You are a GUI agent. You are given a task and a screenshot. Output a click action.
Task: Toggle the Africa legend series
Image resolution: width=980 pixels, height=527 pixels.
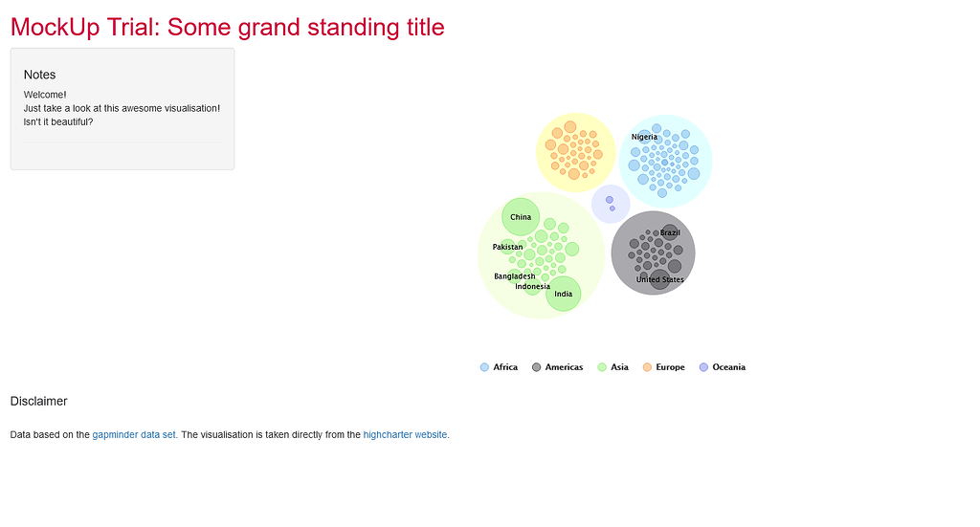(499, 367)
